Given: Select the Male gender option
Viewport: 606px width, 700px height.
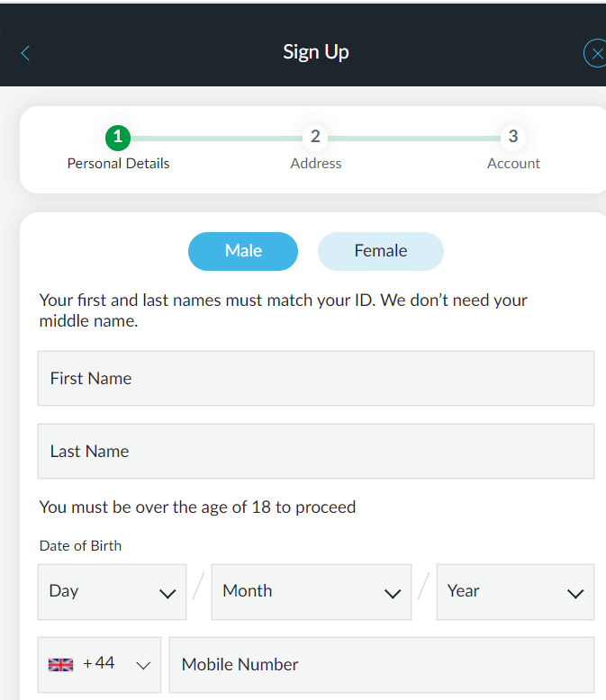Looking at the screenshot, I should (x=243, y=251).
